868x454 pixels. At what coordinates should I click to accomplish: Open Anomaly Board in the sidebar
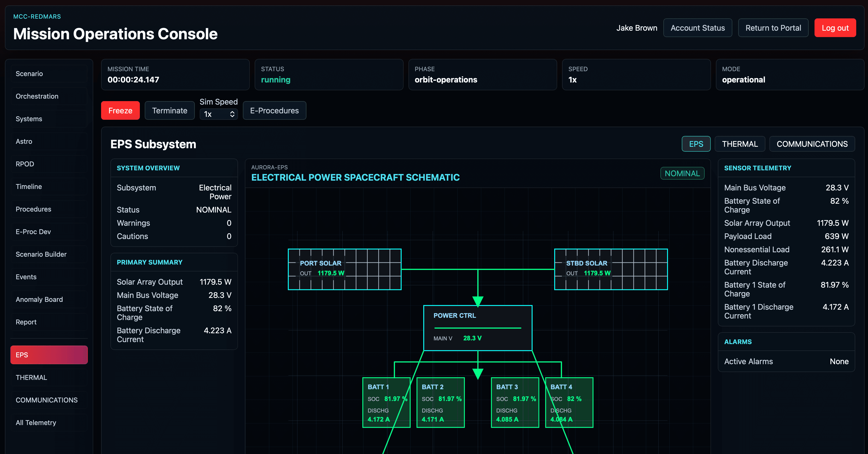click(49, 299)
